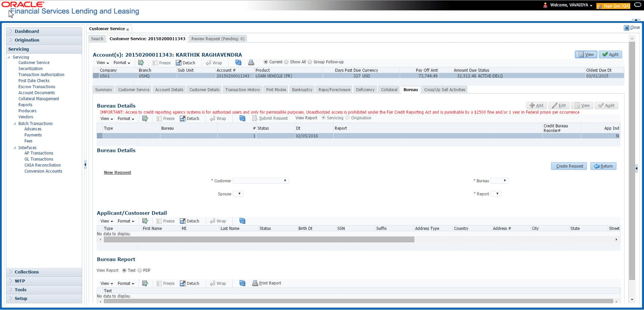Click the Sign Out button
This screenshot has width=644, height=310.
(x=613, y=6)
